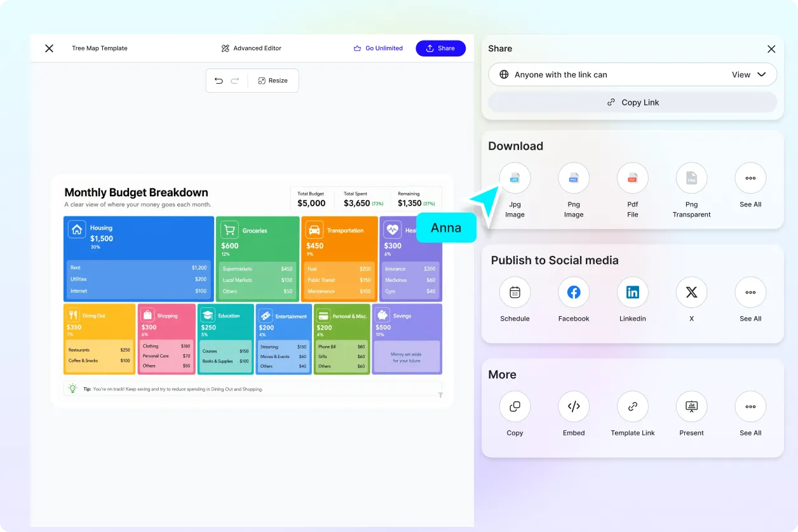Click the Maintenance $100 row
Screen dimensions: 798x532
339,291
